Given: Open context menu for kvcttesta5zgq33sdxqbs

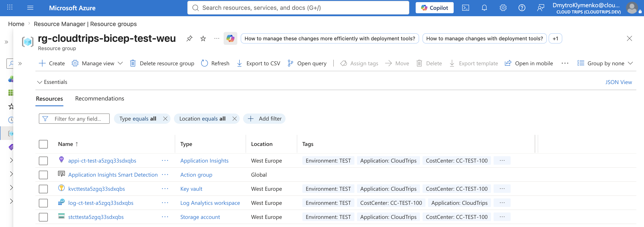Looking at the screenshot, I should click(x=165, y=189).
